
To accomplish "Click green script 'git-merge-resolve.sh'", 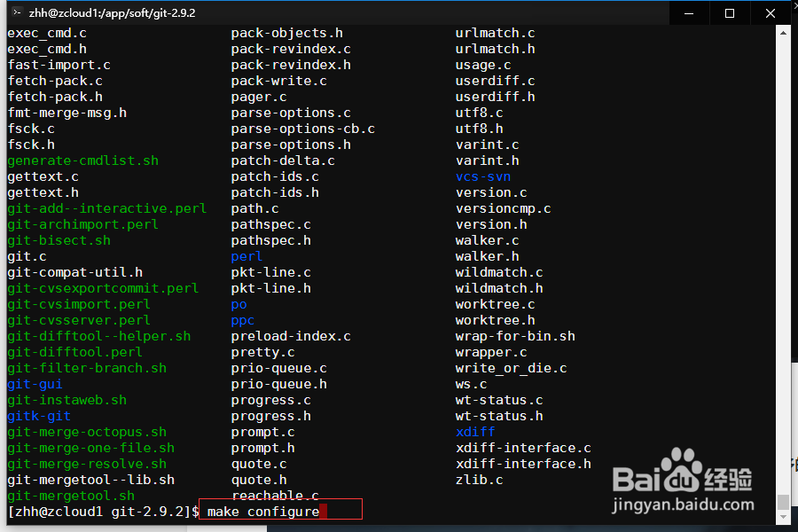I will [87, 465].
